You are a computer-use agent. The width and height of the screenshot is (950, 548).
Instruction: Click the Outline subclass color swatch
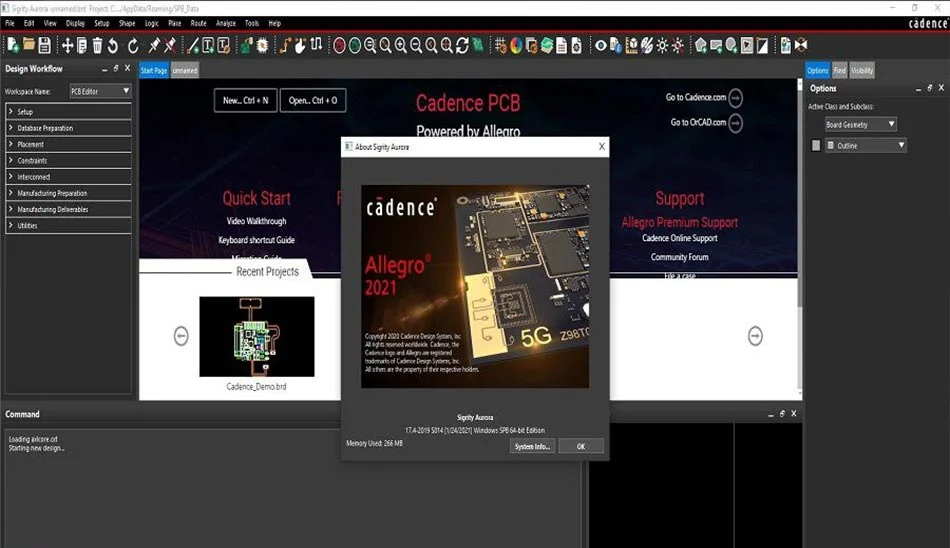(x=816, y=145)
